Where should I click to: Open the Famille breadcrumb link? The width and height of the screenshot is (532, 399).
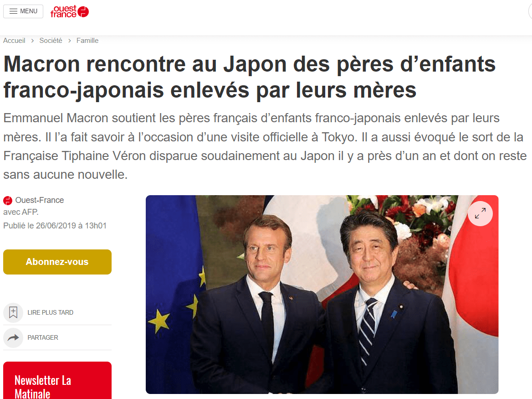click(x=87, y=41)
